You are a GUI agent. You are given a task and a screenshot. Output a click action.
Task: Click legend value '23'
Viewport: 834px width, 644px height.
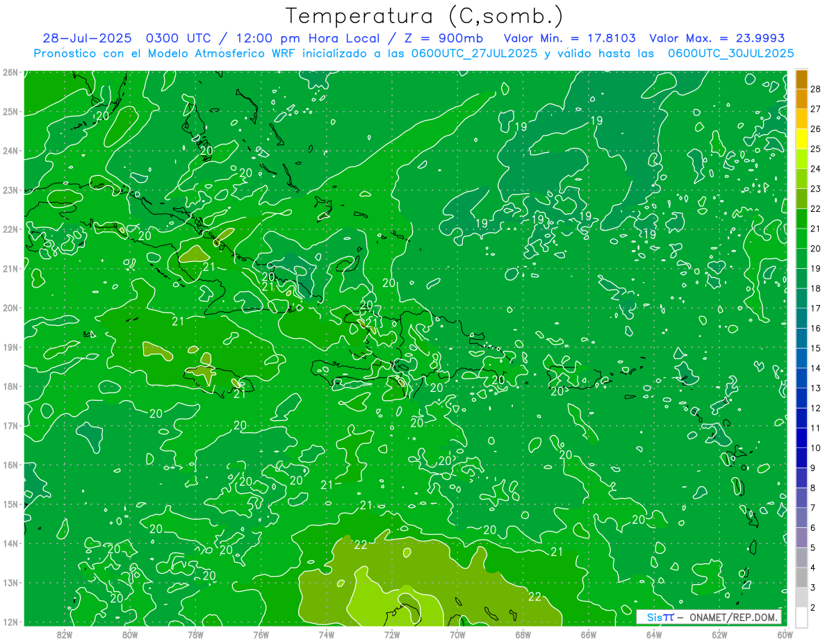pyautogui.click(x=815, y=189)
